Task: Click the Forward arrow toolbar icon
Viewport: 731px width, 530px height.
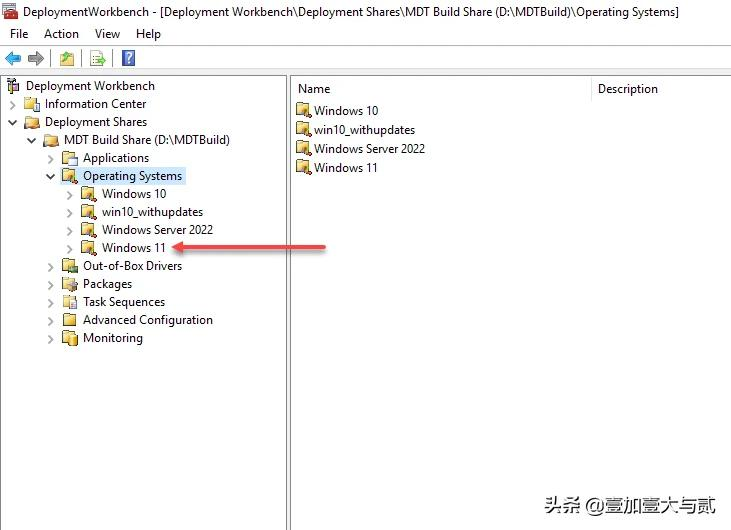Action: 36,58
